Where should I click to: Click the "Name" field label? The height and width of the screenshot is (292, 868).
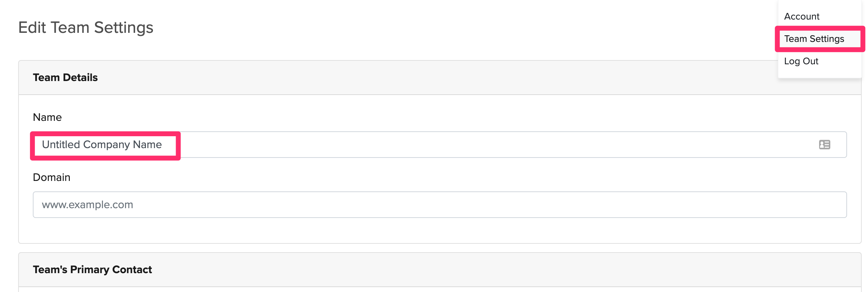pos(47,117)
